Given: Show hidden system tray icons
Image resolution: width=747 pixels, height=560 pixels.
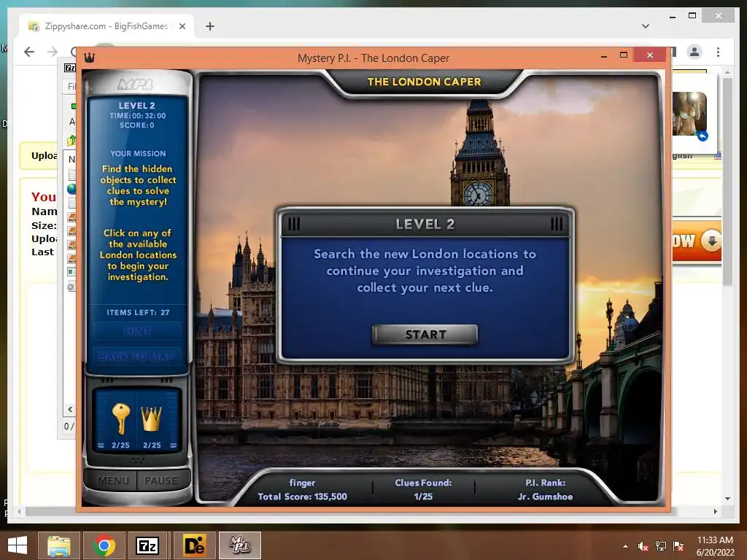Looking at the screenshot, I should (x=625, y=546).
